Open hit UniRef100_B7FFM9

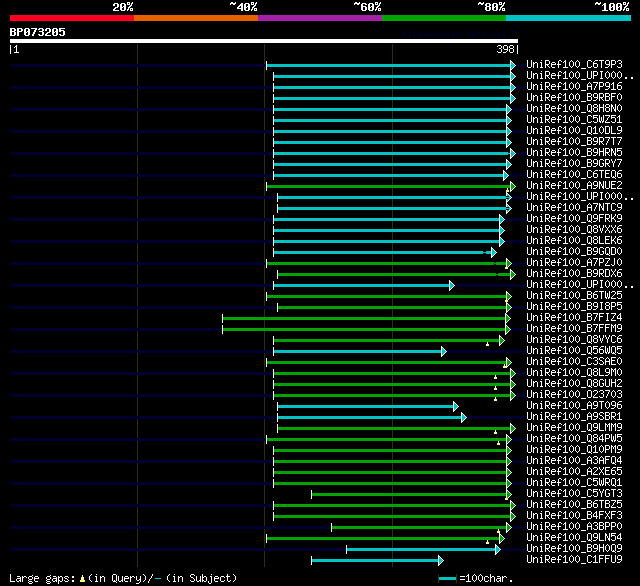click(574, 329)
